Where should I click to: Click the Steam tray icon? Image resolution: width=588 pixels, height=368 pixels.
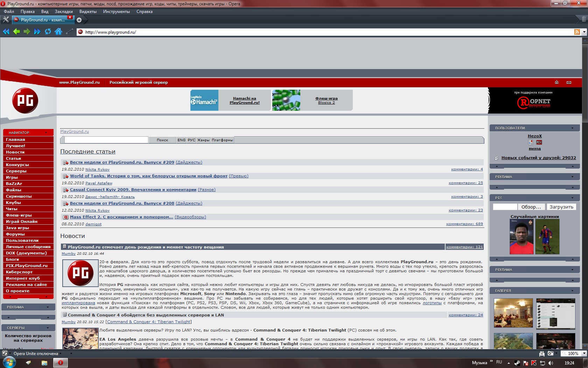tap(517, 363)
